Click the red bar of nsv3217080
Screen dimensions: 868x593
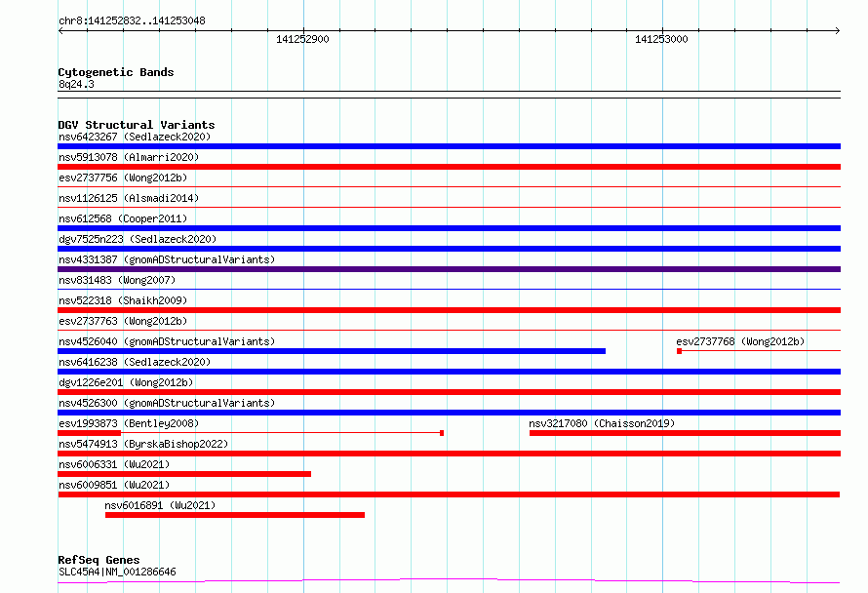pyautogui.click(x=685, y=433)
